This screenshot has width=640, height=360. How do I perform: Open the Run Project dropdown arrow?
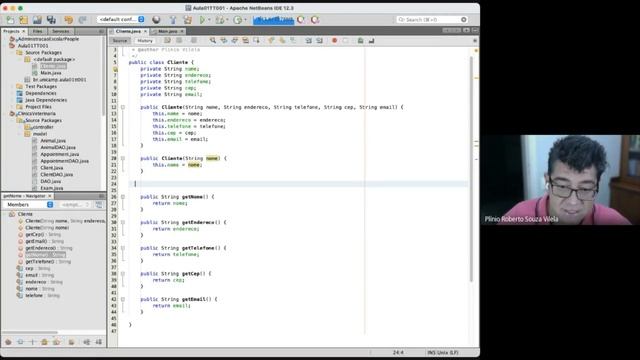click(209, 20)
